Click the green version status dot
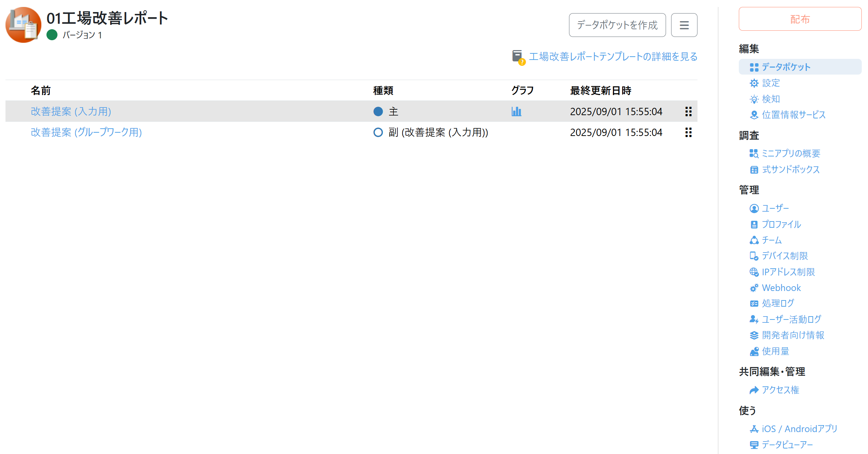 tap(52, 35)
